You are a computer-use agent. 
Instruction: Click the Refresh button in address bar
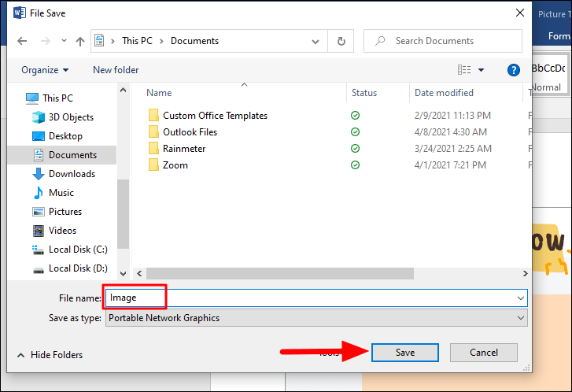pyautogui.click(x=341, y=41)
